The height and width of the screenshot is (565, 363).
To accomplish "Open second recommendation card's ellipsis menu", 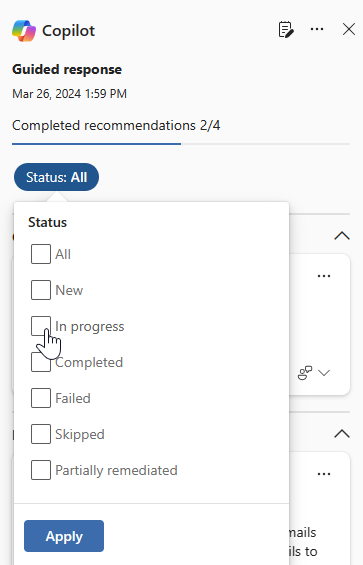I will pos(324,474).
